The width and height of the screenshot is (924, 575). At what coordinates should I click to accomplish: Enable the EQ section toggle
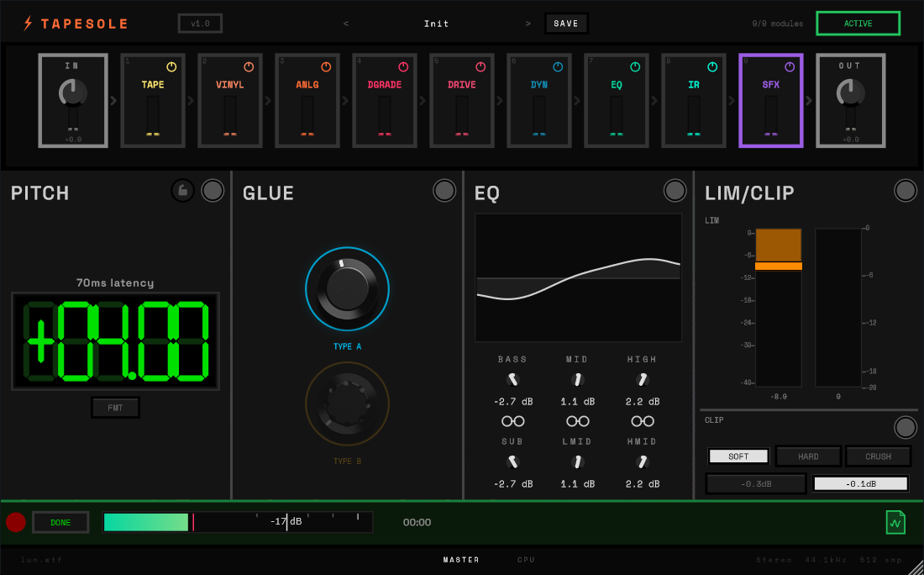675,191
